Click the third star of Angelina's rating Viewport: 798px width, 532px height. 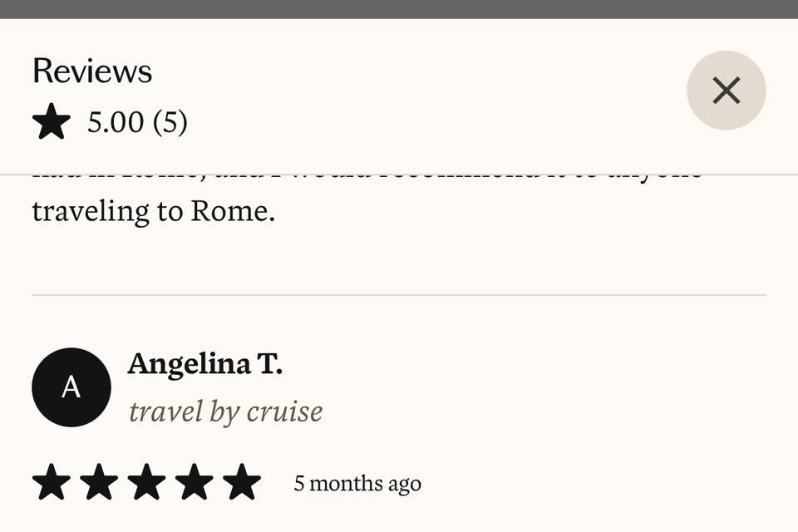click(x=146, y=481)
